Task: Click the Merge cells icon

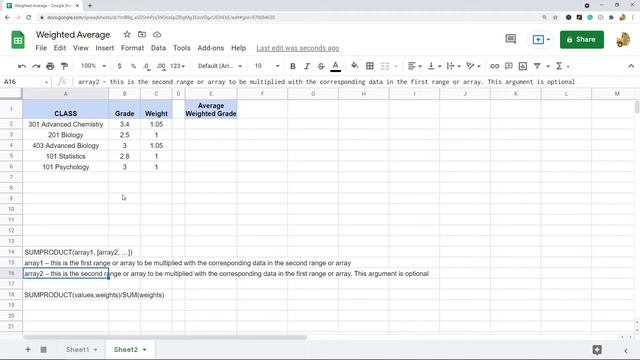Action: pyautogui.click(x=385, y=66)
